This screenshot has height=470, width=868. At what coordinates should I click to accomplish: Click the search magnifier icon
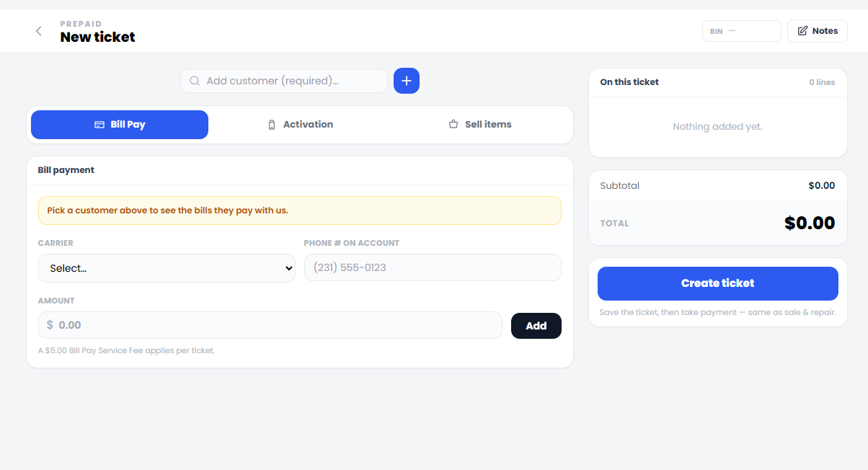pos(195,81)
